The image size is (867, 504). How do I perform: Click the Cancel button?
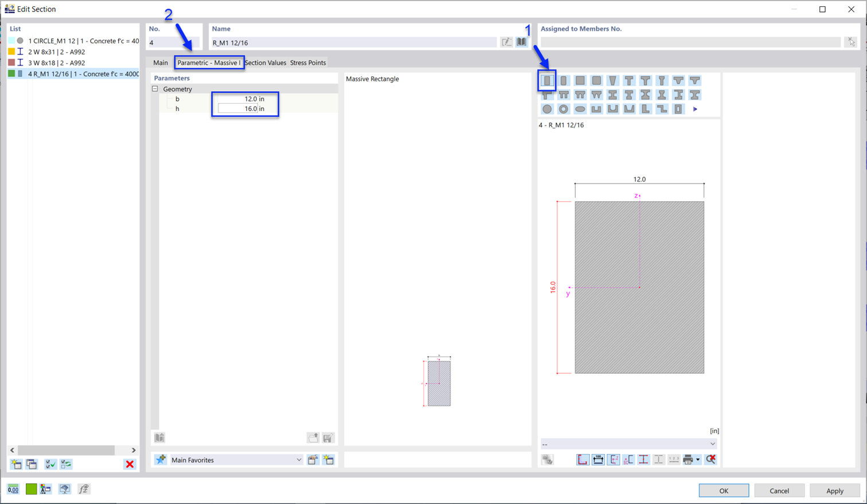779,491
